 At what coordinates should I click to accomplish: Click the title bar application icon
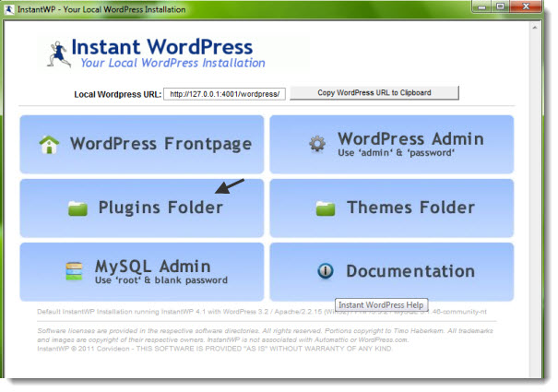9,9
